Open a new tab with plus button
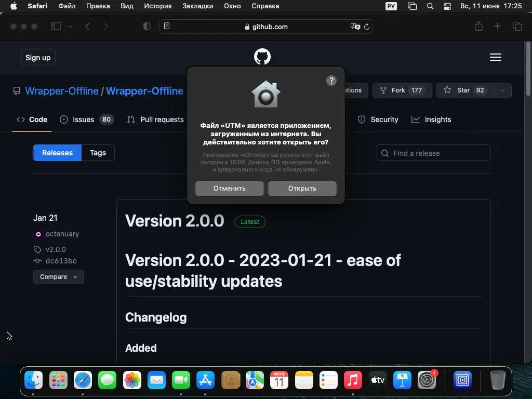 click(498, 26)
